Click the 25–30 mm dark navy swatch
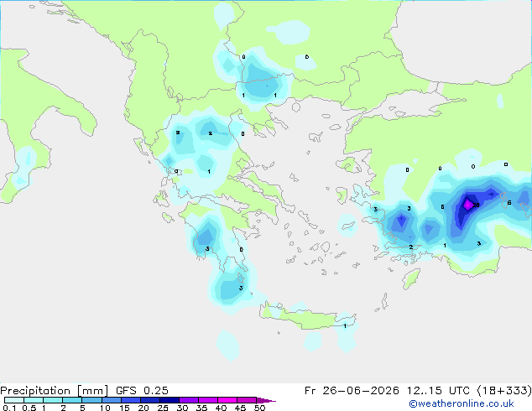 [x=169, y=400]
